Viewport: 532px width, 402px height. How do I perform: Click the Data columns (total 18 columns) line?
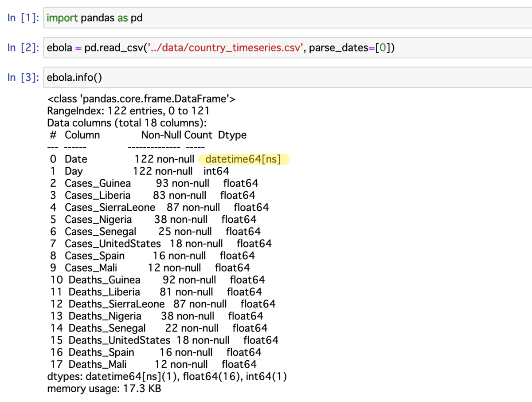pyautogui.click(x=127, y=123)
